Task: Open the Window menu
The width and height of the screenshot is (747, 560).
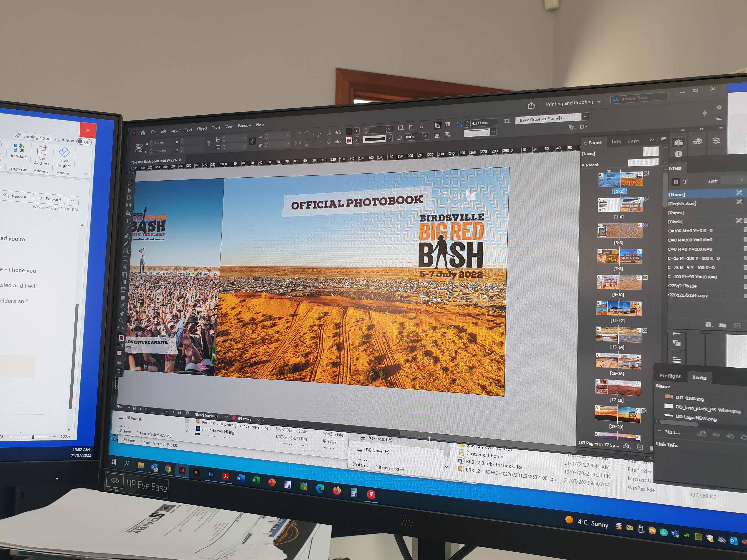Action: pos(244,126)
